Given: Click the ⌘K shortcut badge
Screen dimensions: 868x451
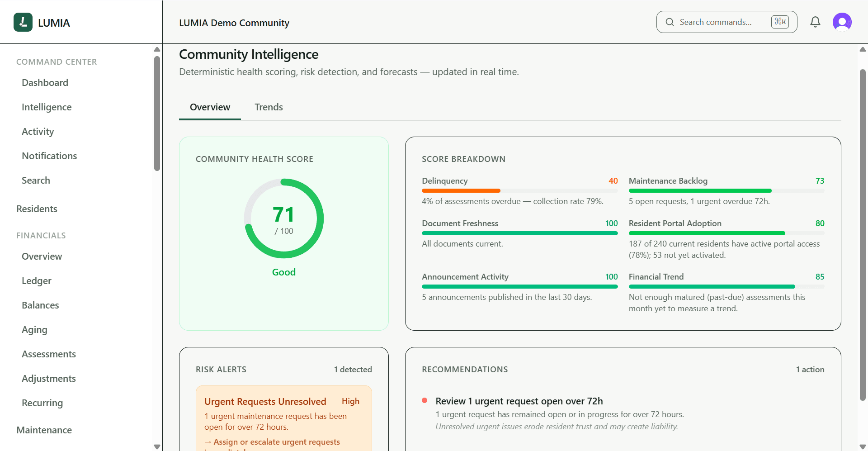Looking at the screenshot, I should coord(780,22).
